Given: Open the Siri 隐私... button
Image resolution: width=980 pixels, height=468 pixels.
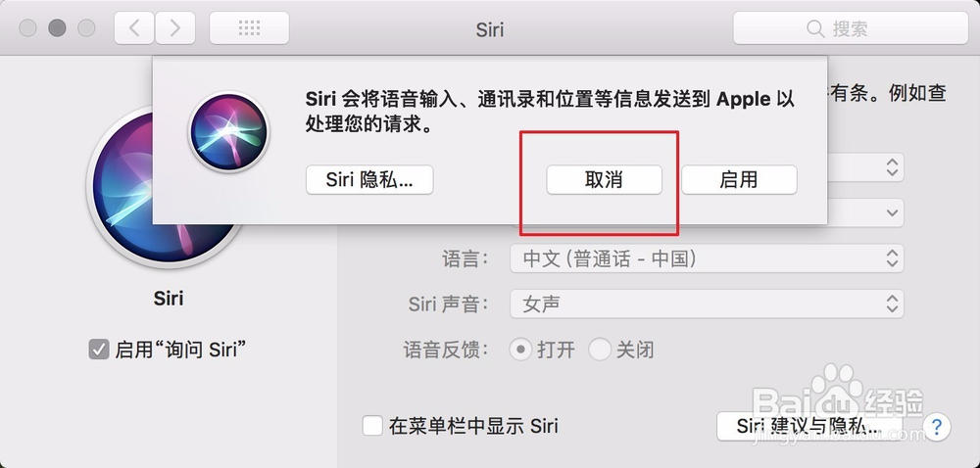Looking at the screenshot, I should click(369, 180).
